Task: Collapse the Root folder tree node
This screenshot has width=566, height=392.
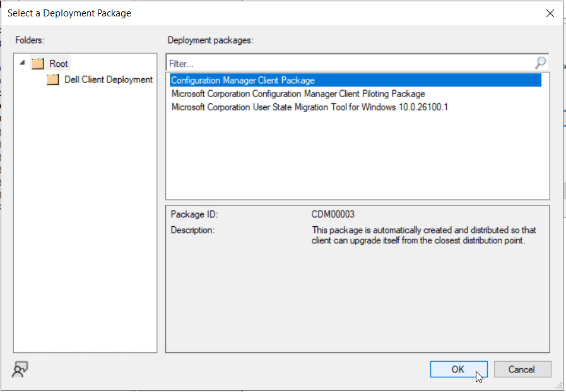Action: pos(23,63)
